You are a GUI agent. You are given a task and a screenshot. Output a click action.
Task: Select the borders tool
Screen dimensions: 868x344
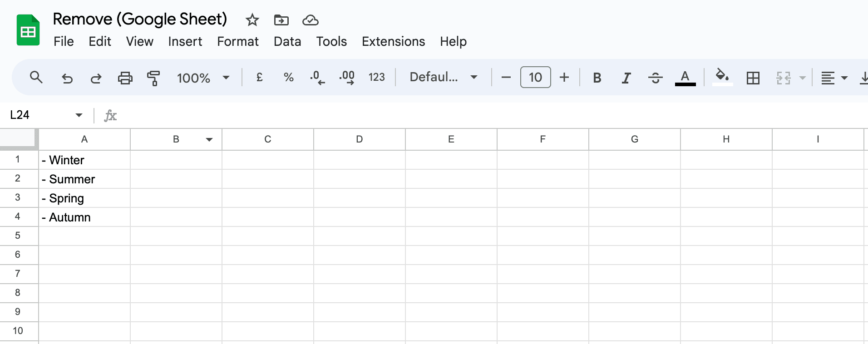(x=753, y=77)
